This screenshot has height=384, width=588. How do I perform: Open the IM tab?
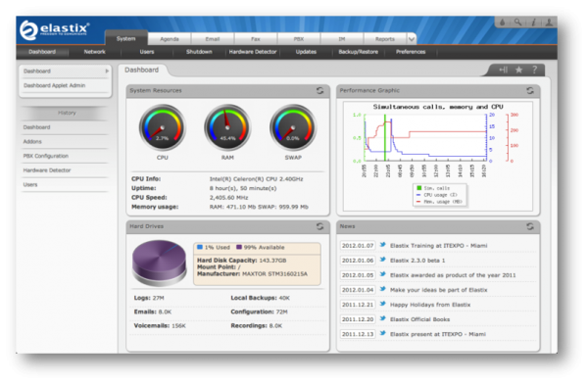(342, 39)
